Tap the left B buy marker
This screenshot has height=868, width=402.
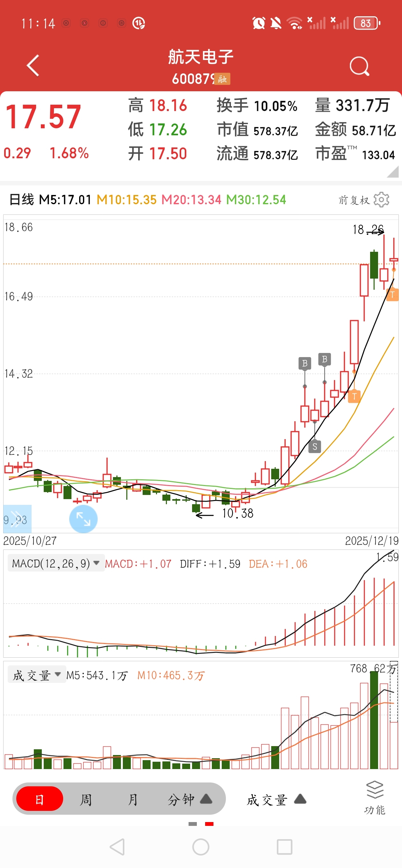point(305,363)
